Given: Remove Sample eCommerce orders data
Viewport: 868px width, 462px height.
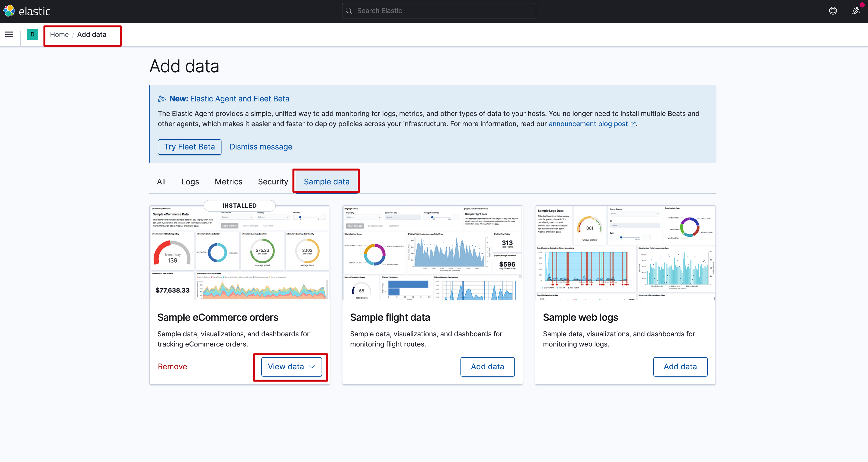Looking at the screenshot, I should coord(172,366).
